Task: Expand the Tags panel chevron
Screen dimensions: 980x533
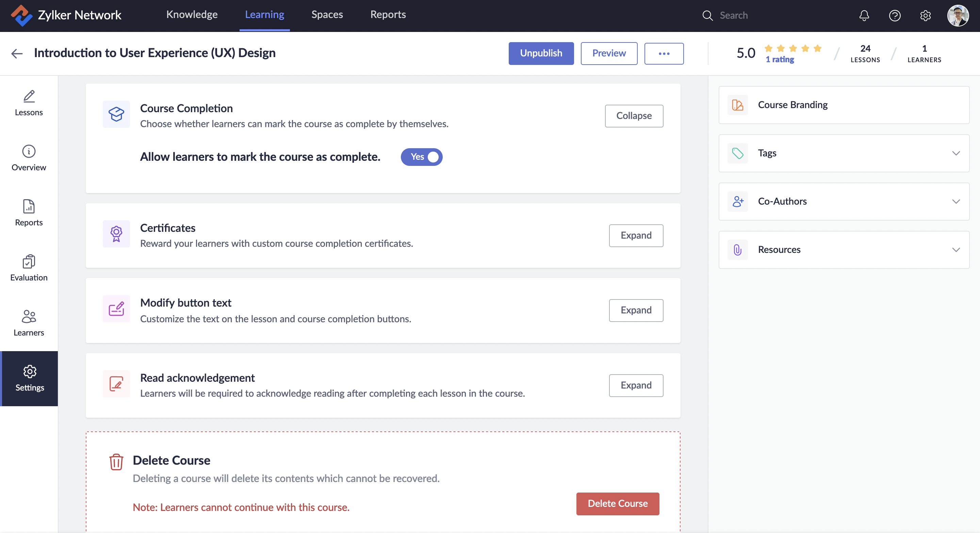Action: click(x=955, y=153)
